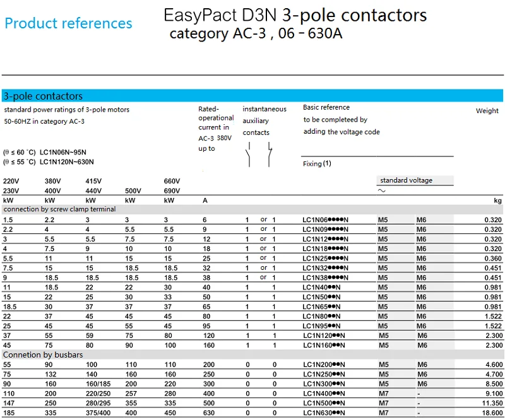Select reference LC1N95••N

click(x=321, y=326)
